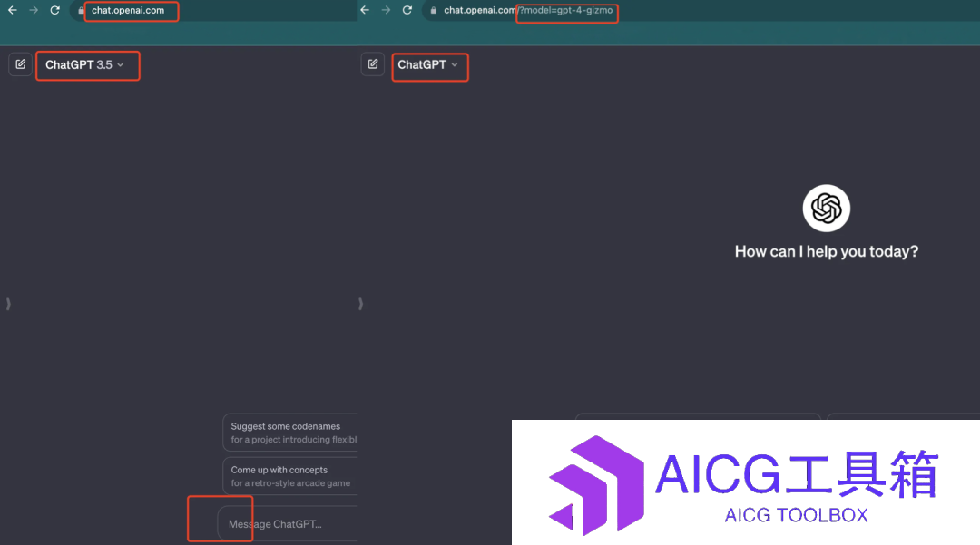The image size is (980, 545).
Task: Focus the chat.openai.com address bar in the ChatGPT 3.5 window
Action: [212, 11]
